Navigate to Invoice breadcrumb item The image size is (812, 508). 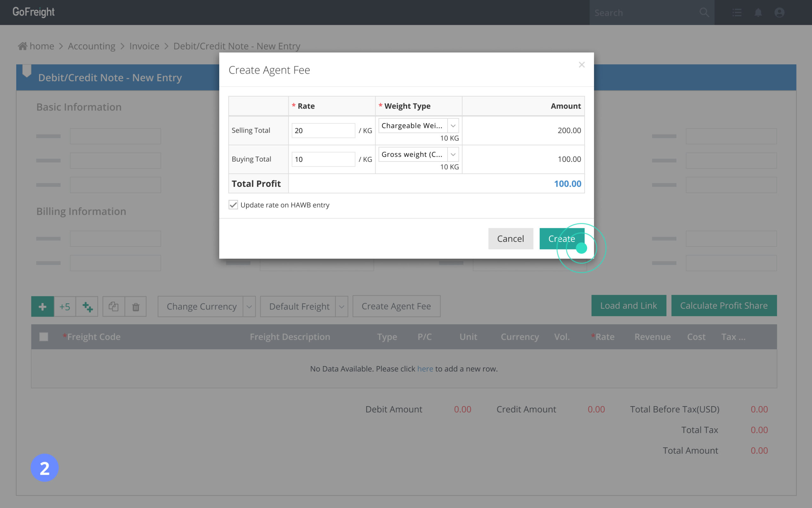click(x=144, y=46)
